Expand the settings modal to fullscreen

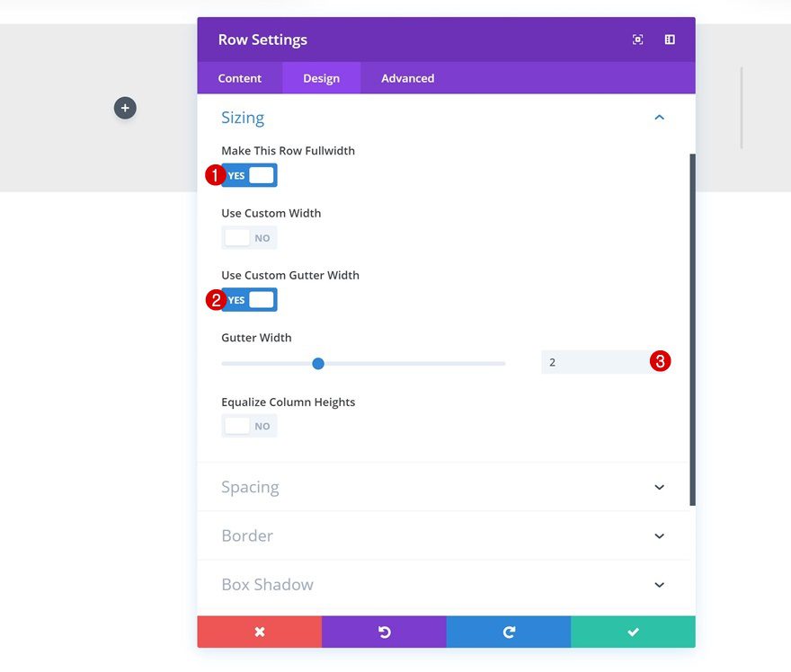(637, 40)
